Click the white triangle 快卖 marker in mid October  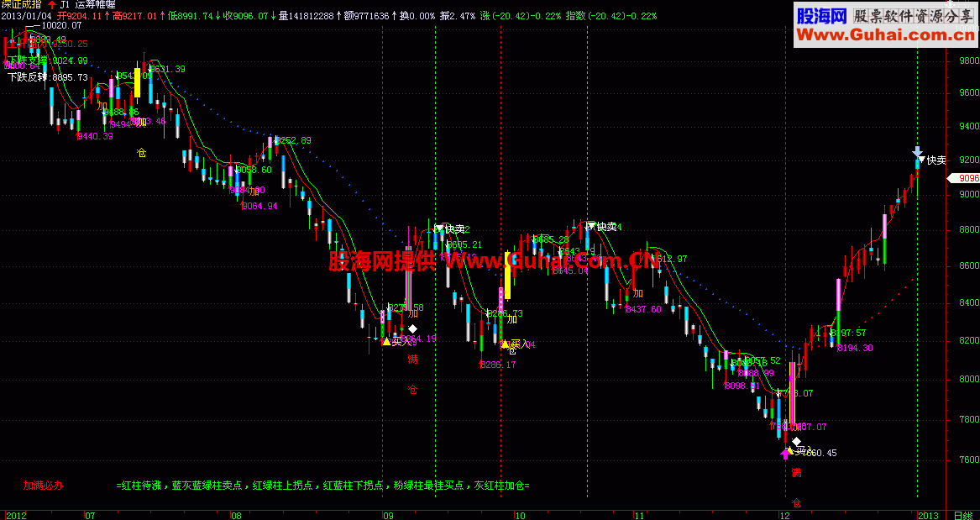tap(591, 226)
